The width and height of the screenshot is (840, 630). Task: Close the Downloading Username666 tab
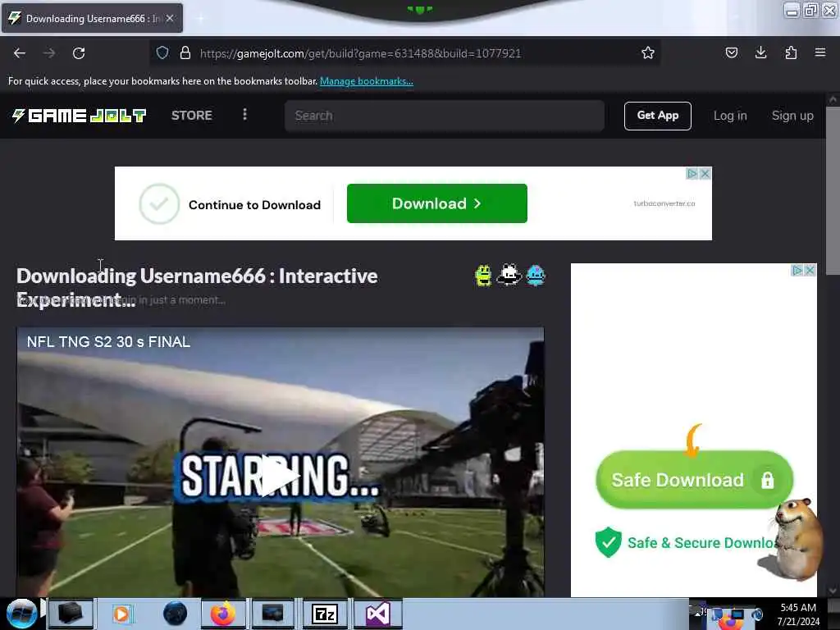[x=170, y=18]
